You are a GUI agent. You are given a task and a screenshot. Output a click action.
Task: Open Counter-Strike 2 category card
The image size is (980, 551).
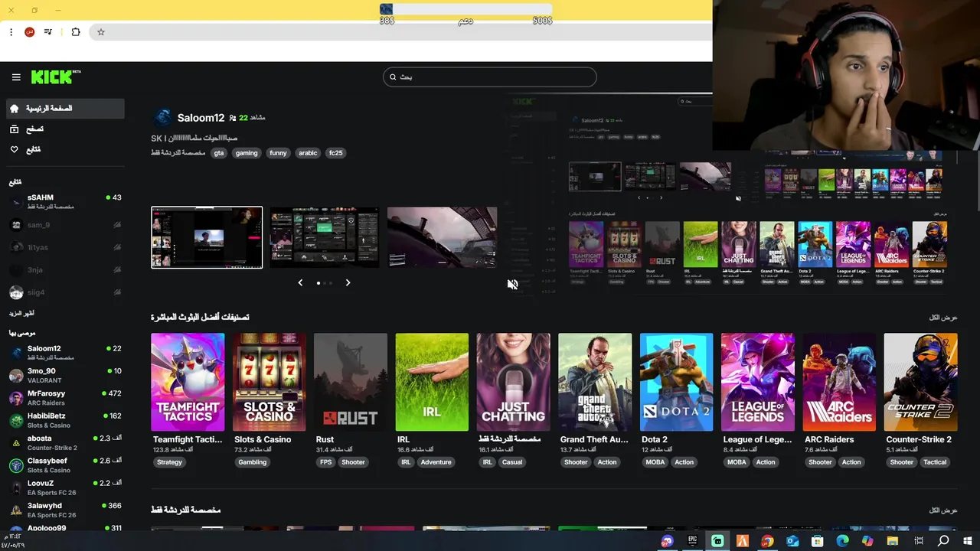click(920, 382)
